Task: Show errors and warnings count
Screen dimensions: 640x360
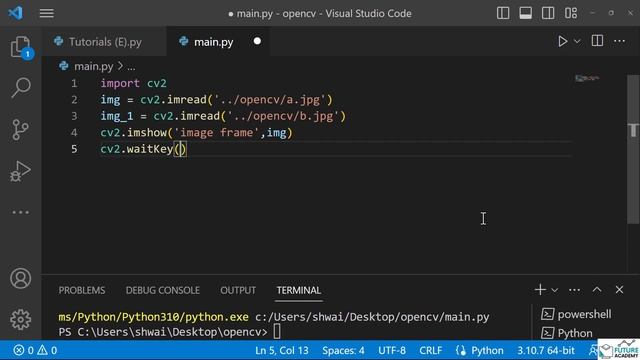Action: point(35,350)
